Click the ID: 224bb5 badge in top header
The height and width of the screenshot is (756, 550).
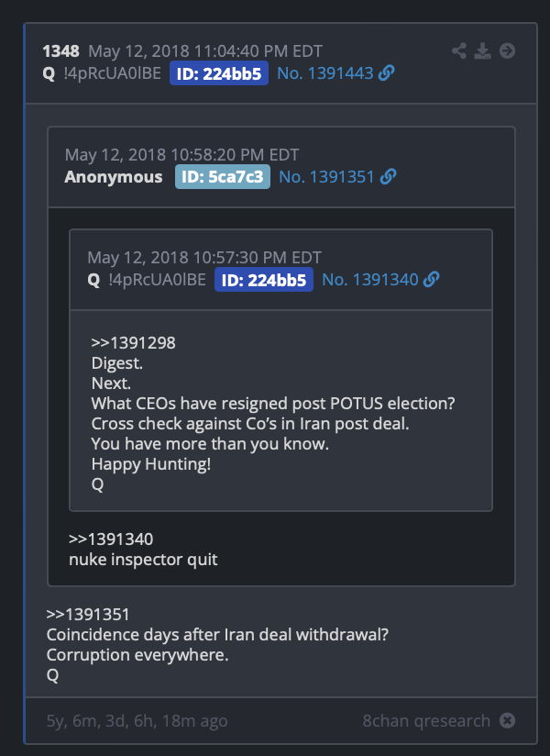[219, 73]
